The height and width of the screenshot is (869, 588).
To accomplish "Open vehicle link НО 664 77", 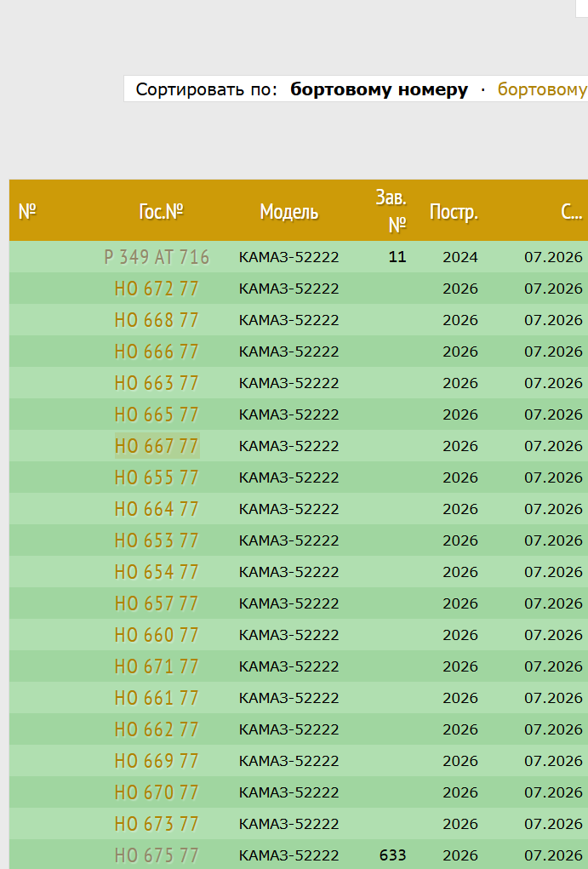I will click(x=157, y=509).
